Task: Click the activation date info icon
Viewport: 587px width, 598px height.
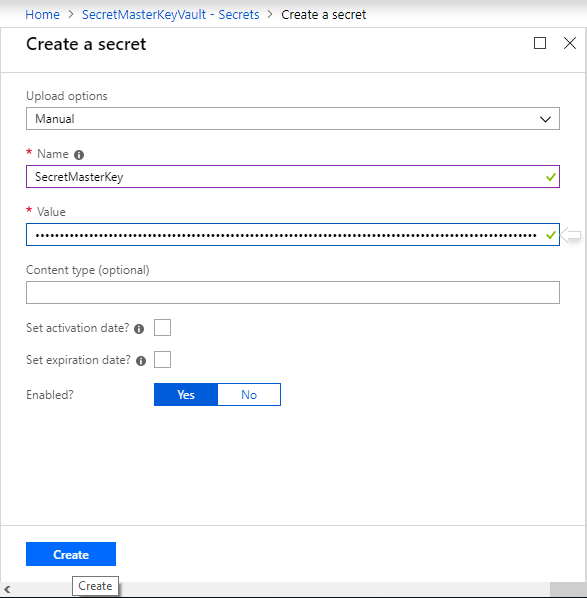Action: pyautogui.click(x=139, y=329)
